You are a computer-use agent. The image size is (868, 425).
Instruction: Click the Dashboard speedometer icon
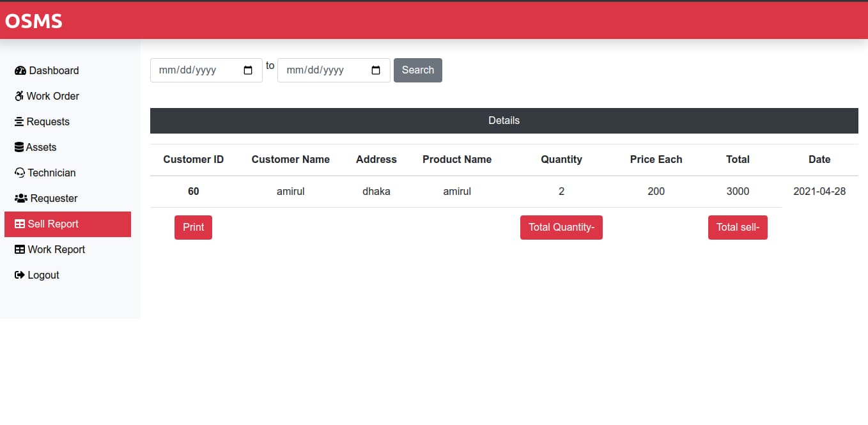20,70
